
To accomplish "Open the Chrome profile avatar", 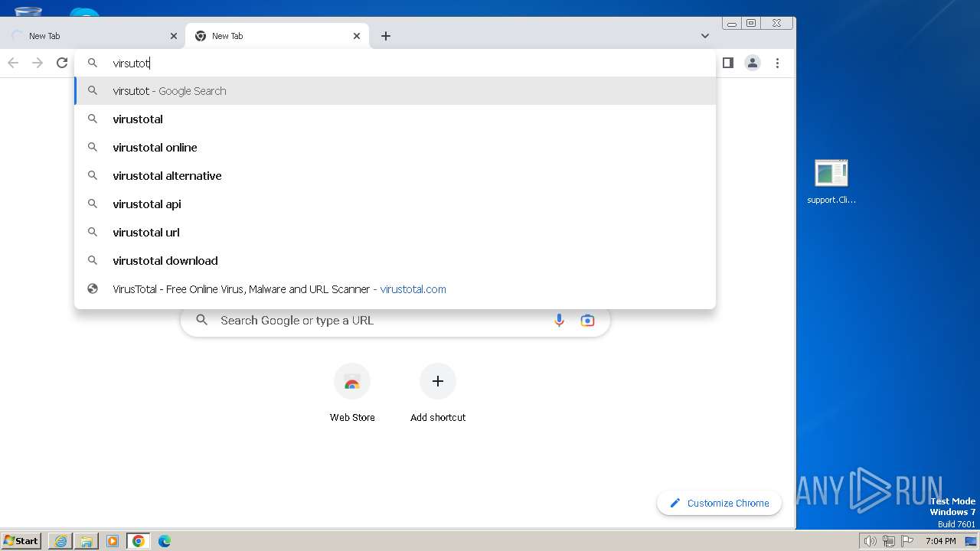I will [753, 63].
